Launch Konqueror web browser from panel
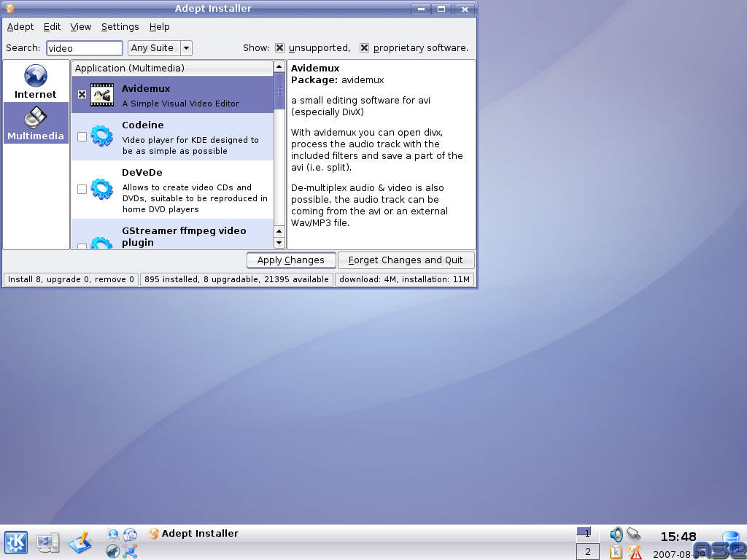The width and height of the screenshot is (747, 560). [113, 534]
